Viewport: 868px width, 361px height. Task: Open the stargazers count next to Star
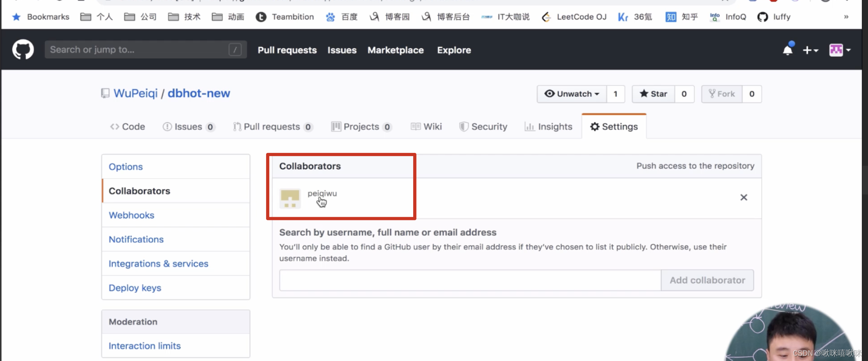coord(684,94)
